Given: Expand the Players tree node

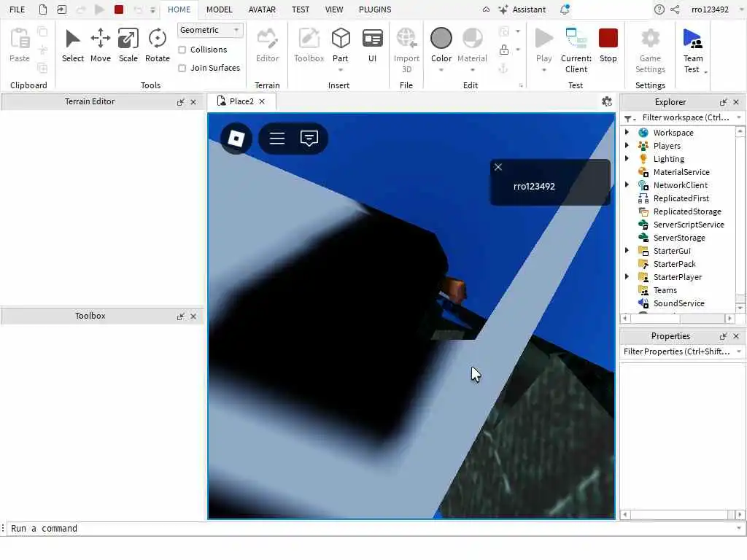Looking at the screenshot, I should pyautogui.click(x=627, y=146).
